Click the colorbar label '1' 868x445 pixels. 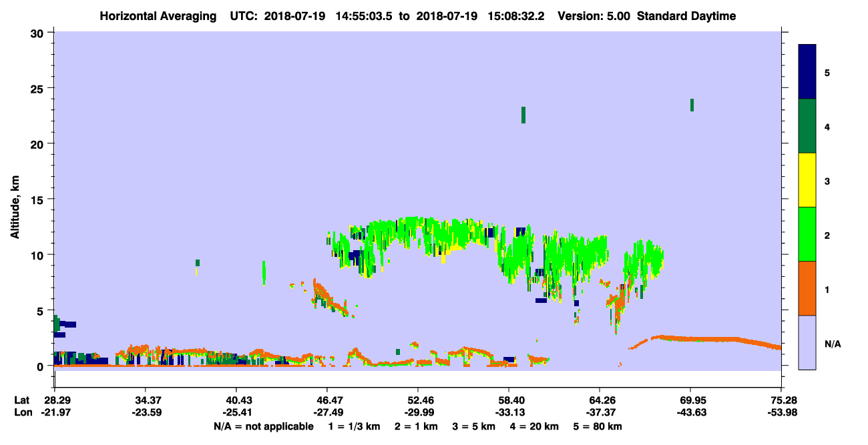[x=827, y=289]
